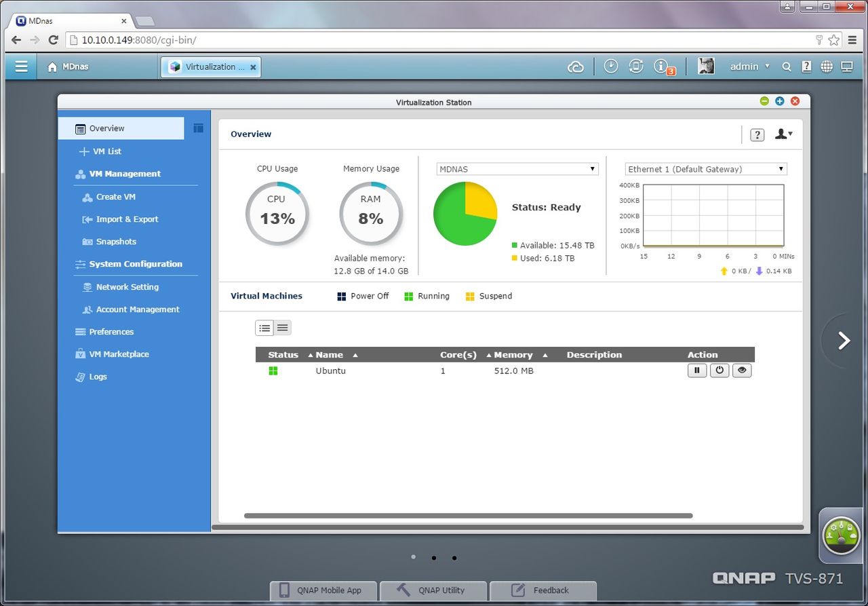868x606 pixels.
Task: Open the Chrome menu button
Action: (x=853, y=40)
